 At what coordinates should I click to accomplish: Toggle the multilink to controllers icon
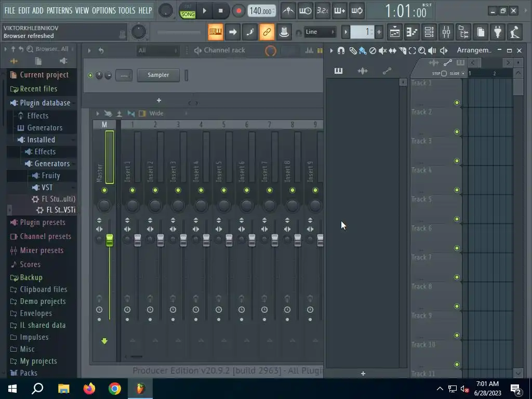click(267, 32)
